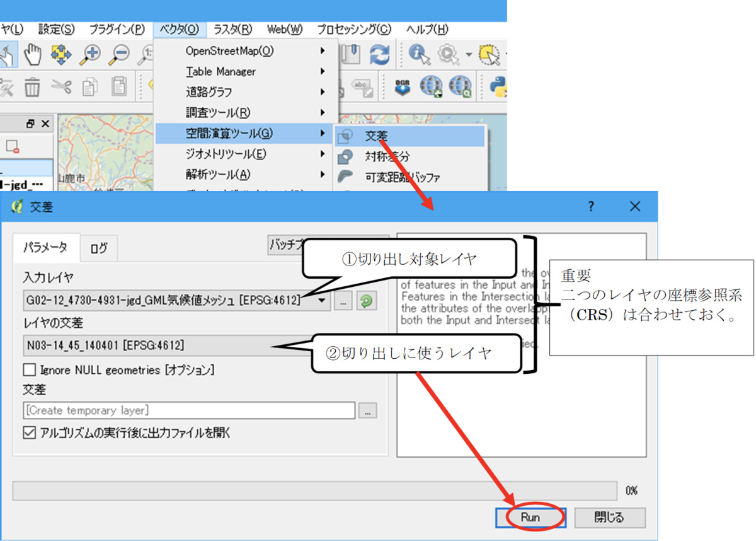Open the レイヤの交差 N03-14_45_140401 combo box
This screenshot has width=756, height=541.
177,345
